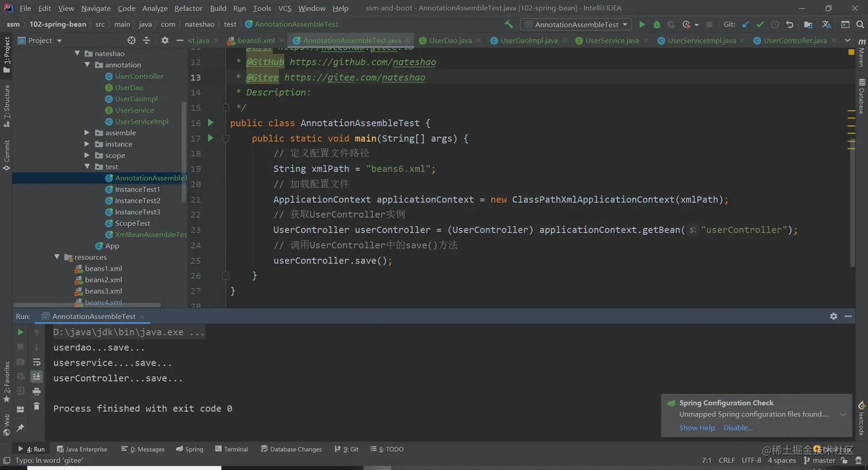Open the 6: TODO tool window button
The image size is (868, 470).
point(387,449)
